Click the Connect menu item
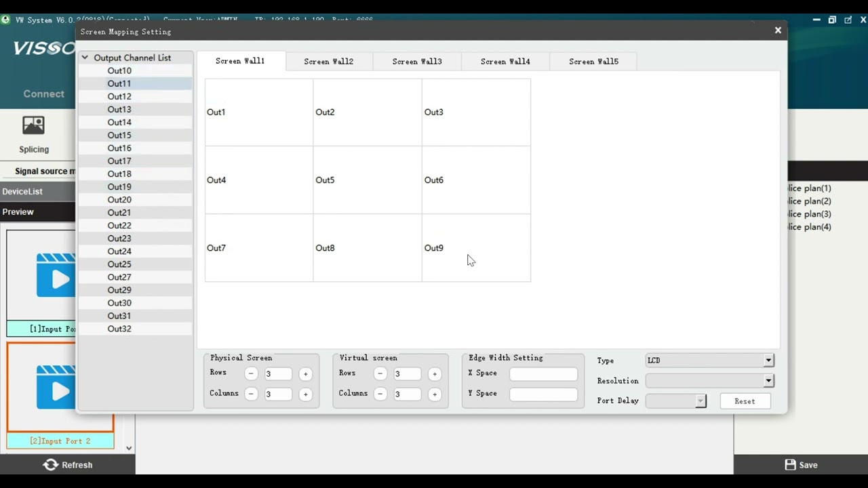868x488 pixels. click(44, 94)
